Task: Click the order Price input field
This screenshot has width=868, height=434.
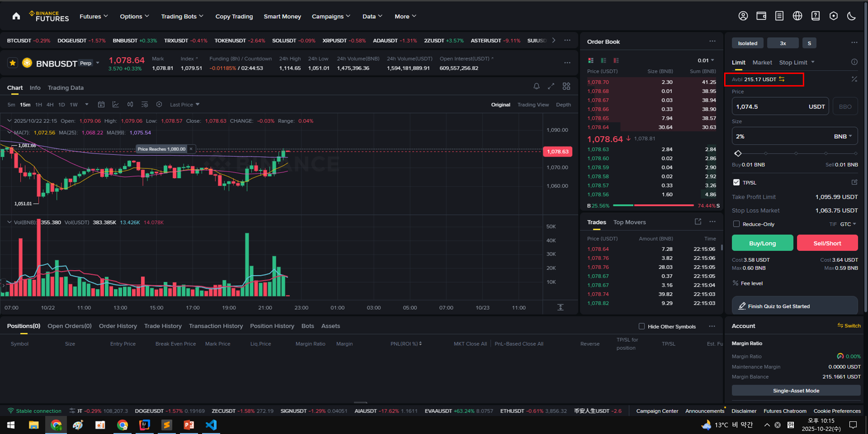Action: [x=780, y=107]
